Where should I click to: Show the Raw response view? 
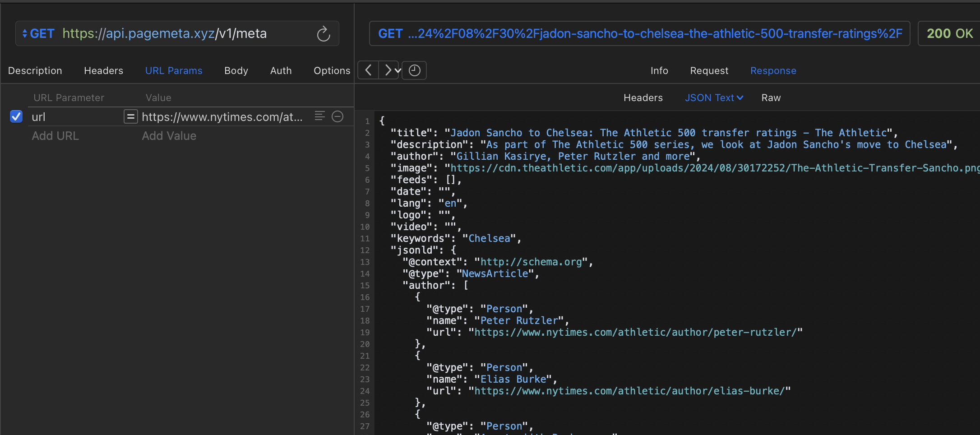point(771,98)
